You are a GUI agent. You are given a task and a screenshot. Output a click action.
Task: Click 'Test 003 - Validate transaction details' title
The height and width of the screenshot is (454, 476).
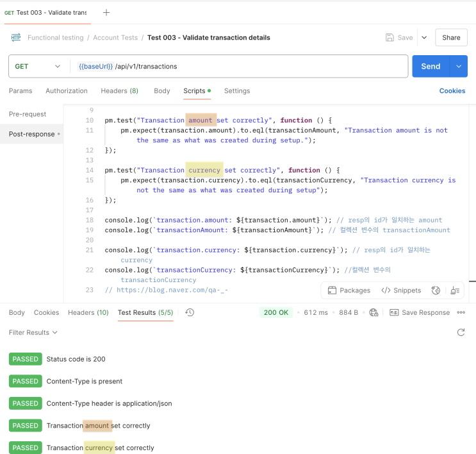click(209, 37)
